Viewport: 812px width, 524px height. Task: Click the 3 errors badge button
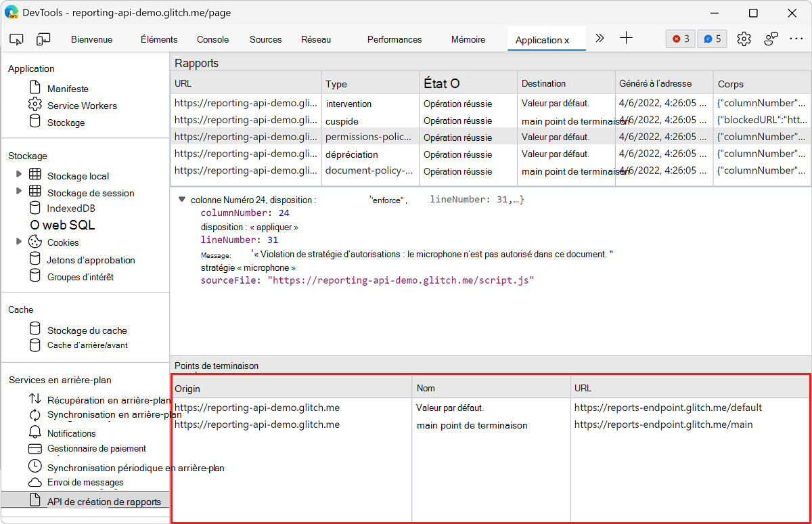(x=680, y=39)
